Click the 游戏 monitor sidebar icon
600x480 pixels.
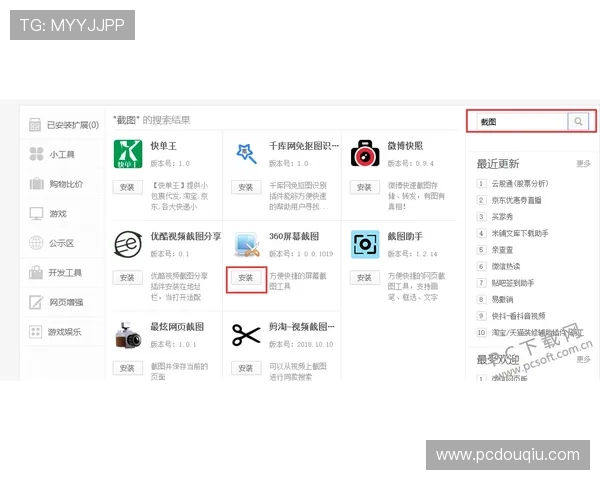[x=36, y=214]
